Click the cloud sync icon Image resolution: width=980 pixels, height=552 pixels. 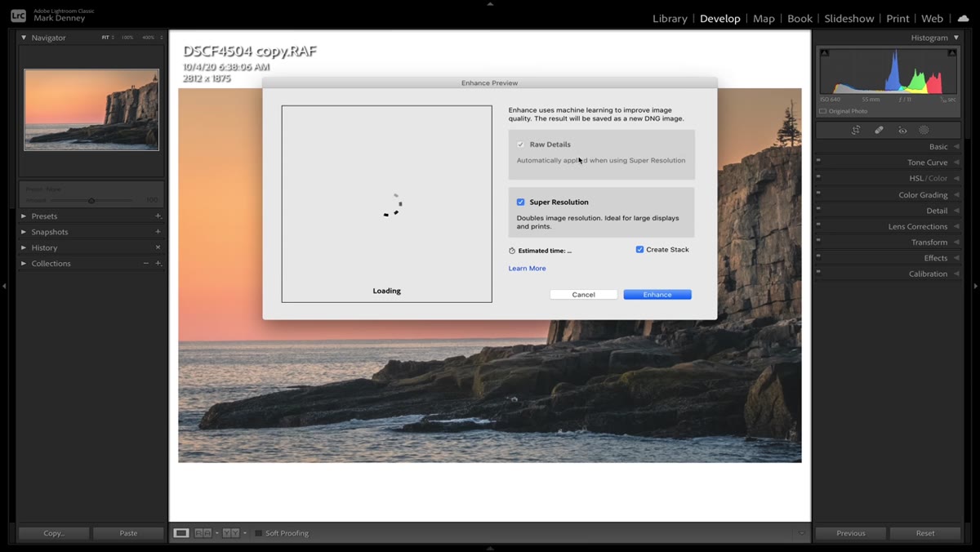pos(963,18)
